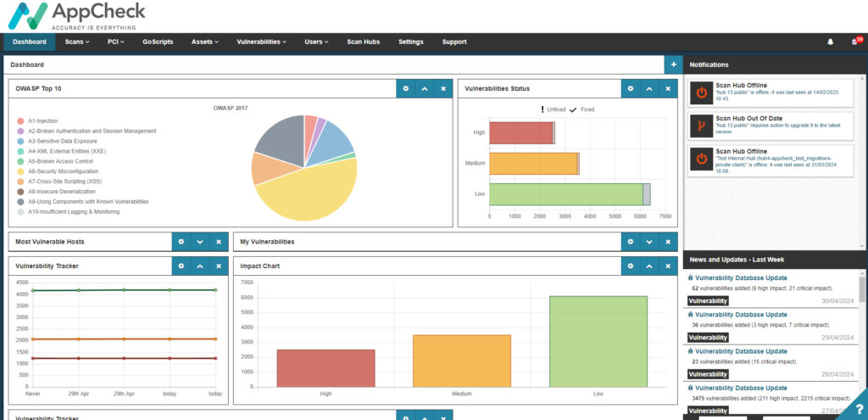Viewport: 868px width, 420px height.
Task: Collapse the Vulnerability Tracker panel
Action: [x=200, y=266]
